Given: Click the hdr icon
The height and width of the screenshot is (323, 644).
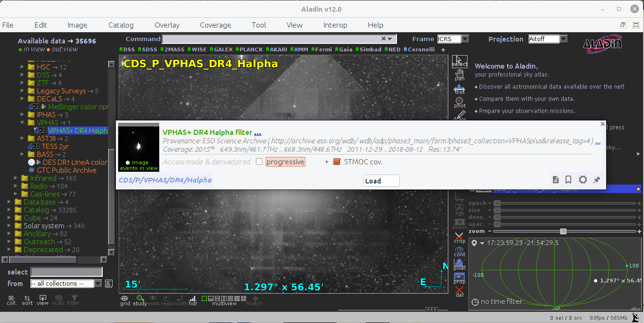Looking at the screenshot, I should pyautogui.click(x=193, y=300).
